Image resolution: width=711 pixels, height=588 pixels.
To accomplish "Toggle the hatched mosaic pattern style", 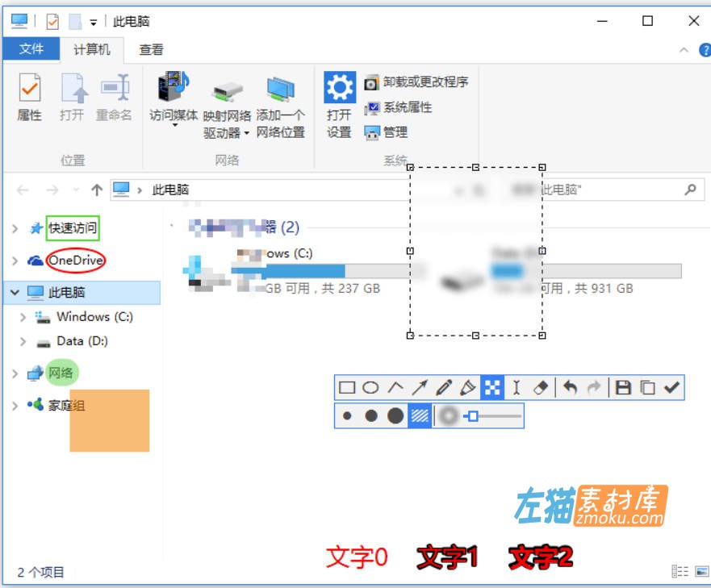I will (418, 416).
